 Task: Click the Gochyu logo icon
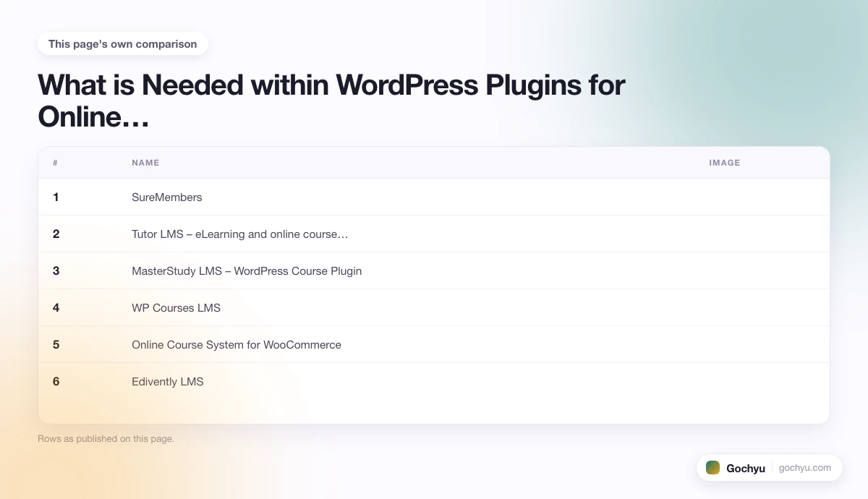point(713,468)
